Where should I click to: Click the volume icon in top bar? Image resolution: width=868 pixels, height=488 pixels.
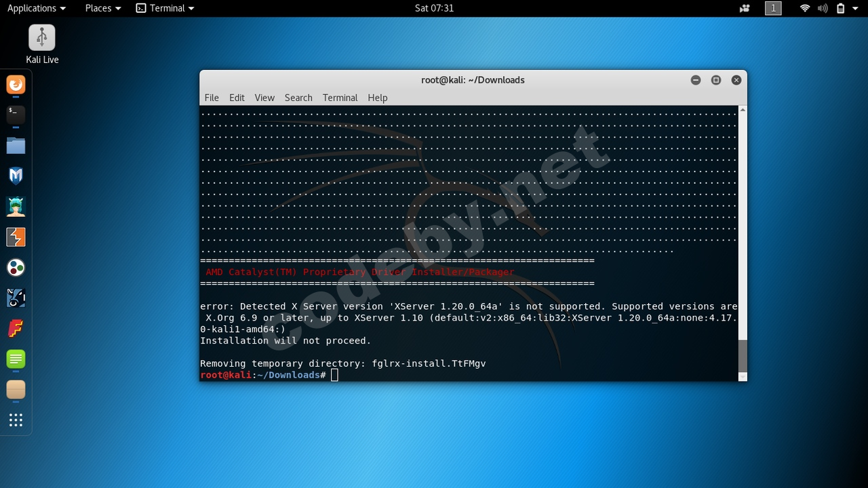pyautogui.click(x=823, y=8)
